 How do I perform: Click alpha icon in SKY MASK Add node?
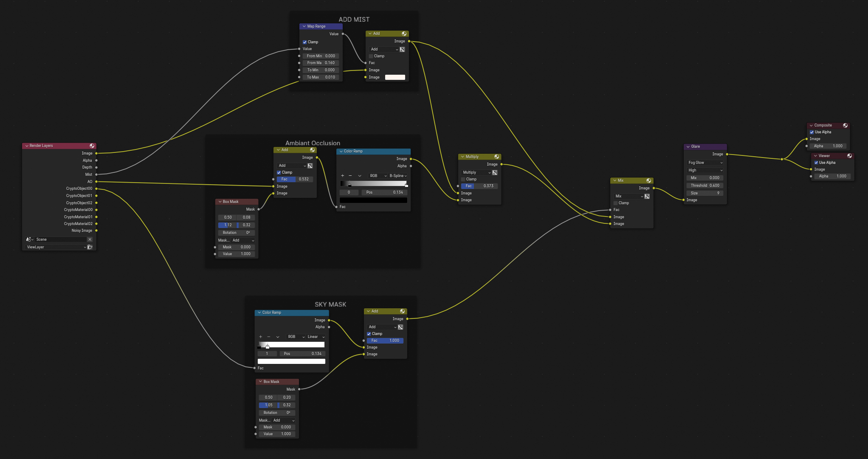pyautogui.click(x=400, y=327)
